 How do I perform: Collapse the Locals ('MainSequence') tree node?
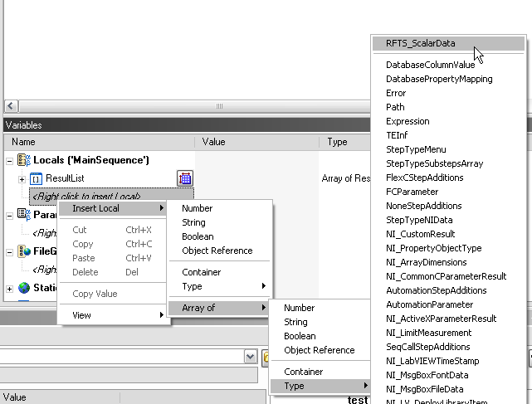pos(9,161)
